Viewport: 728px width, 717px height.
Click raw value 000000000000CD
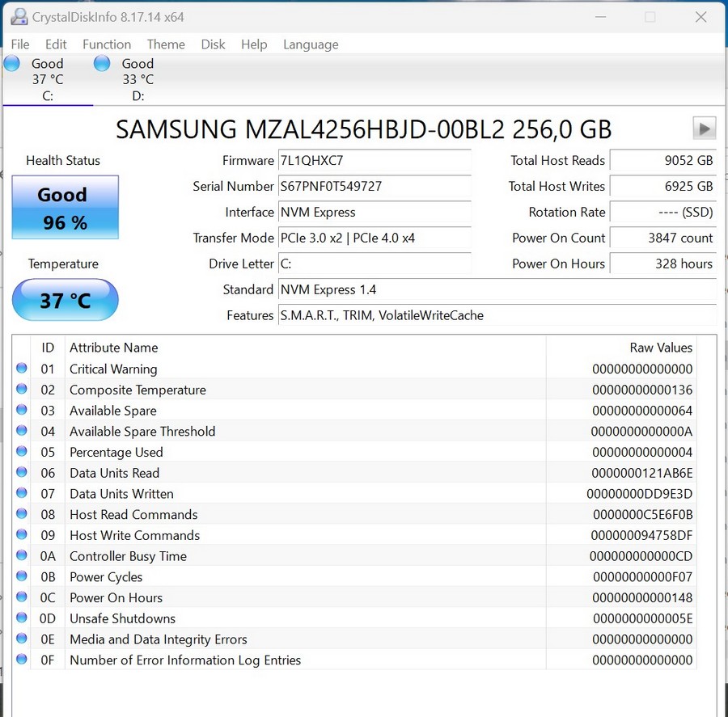pyautogui.click(x=641, y=556)
